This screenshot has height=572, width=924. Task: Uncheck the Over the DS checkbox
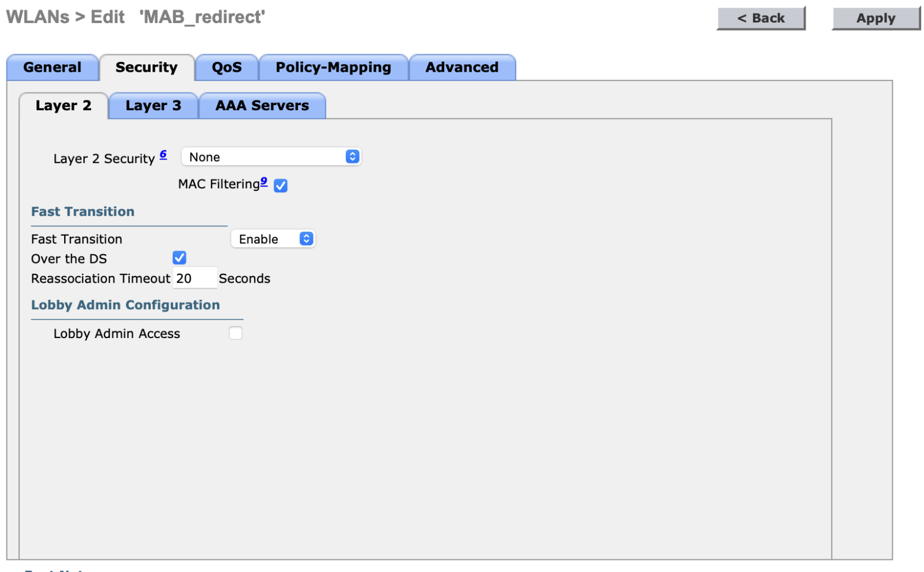(x=180, y=258)
